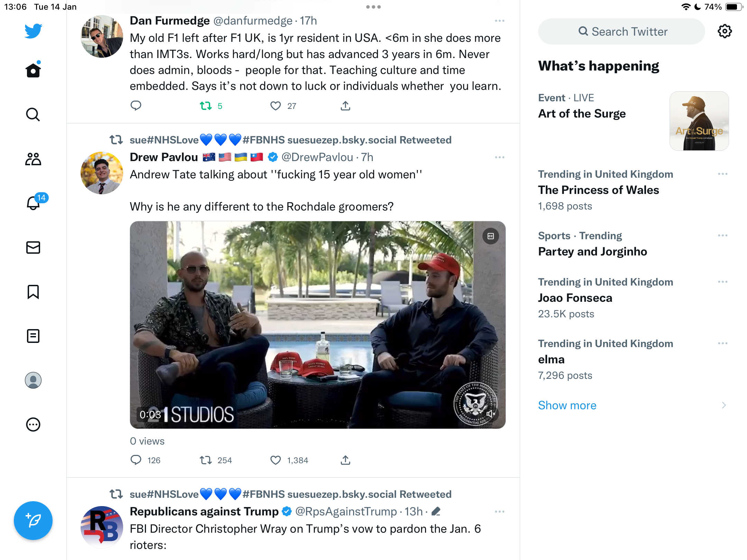
Task: Open the Bookmarks icon in sidebar
Action: pyautogui.click(x=33, y=292)
